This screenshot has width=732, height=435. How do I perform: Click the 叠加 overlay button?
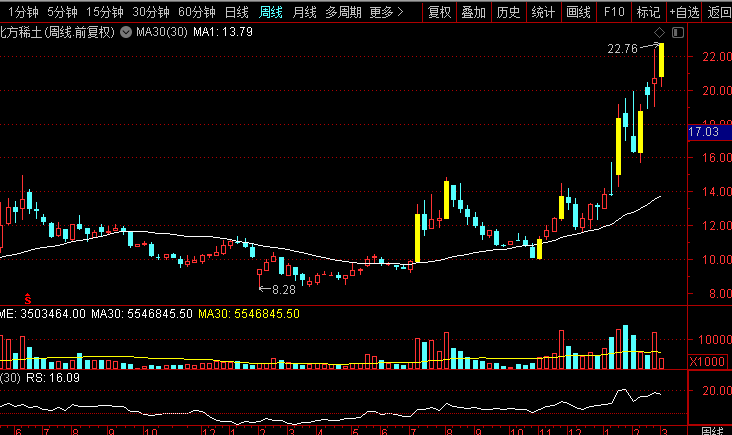[474, 12]
